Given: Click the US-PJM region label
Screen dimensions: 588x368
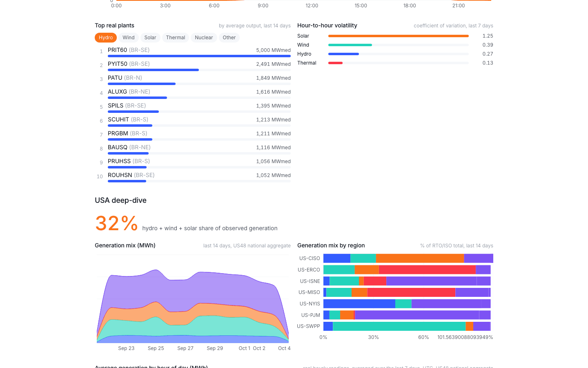Looking at the screenshot, I should tap(311, 315).
